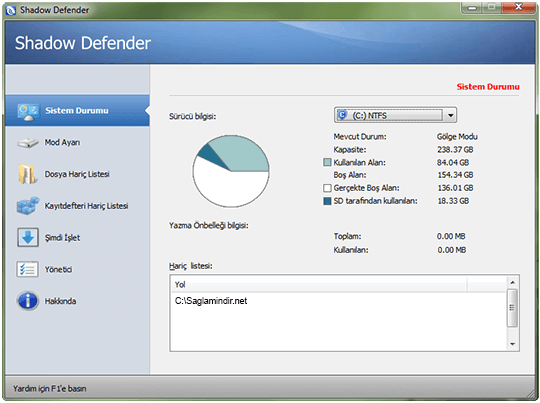
Task: Click the Hariç listesi label
Action: point(190,266)
